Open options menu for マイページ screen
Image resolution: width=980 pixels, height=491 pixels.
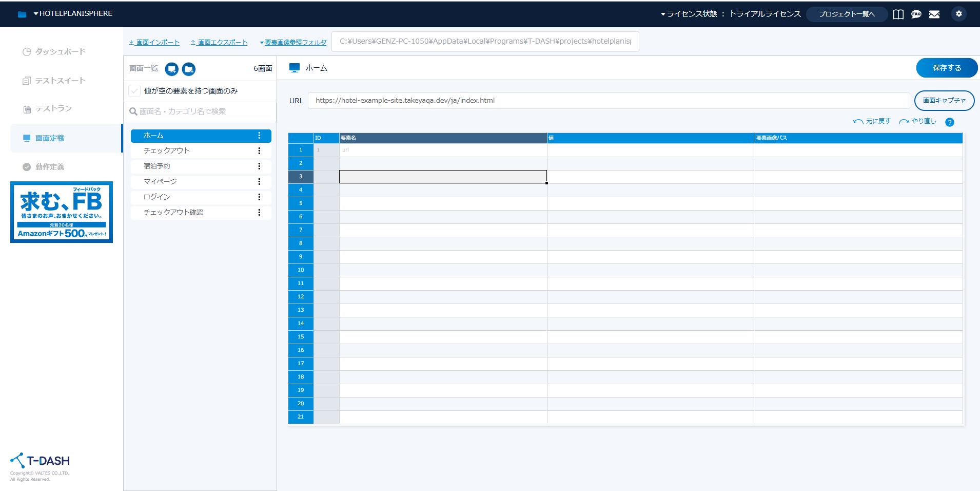pos(259,182)
